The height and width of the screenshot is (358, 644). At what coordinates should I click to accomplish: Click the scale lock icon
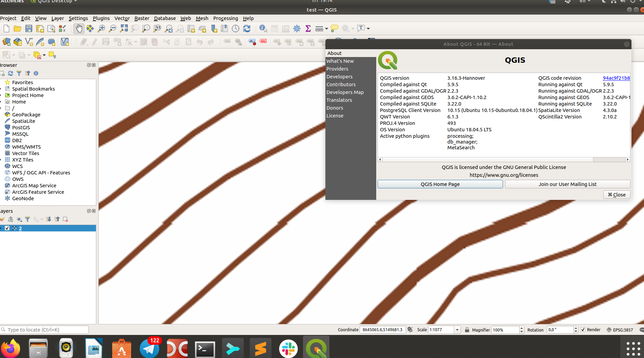coord(467,329)
